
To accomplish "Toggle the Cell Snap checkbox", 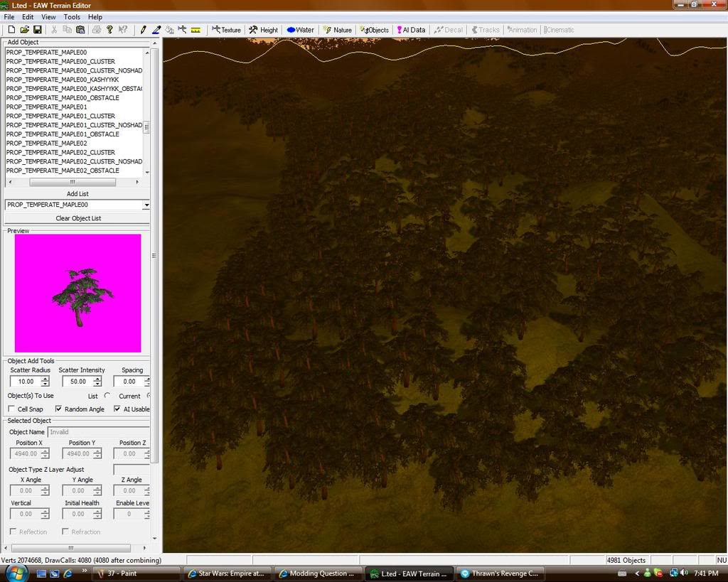I will tap(12, 409).
